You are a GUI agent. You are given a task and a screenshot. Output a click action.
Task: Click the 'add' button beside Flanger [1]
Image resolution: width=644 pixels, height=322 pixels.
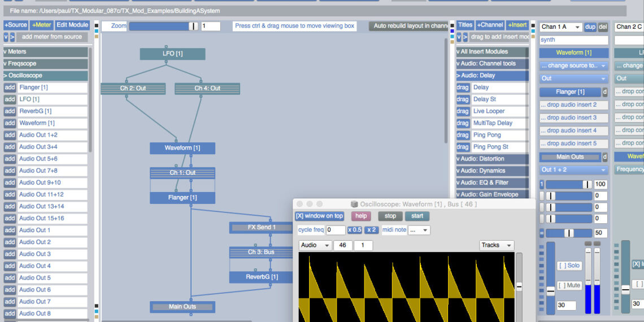pyautogui.click(x=10, y=88)
